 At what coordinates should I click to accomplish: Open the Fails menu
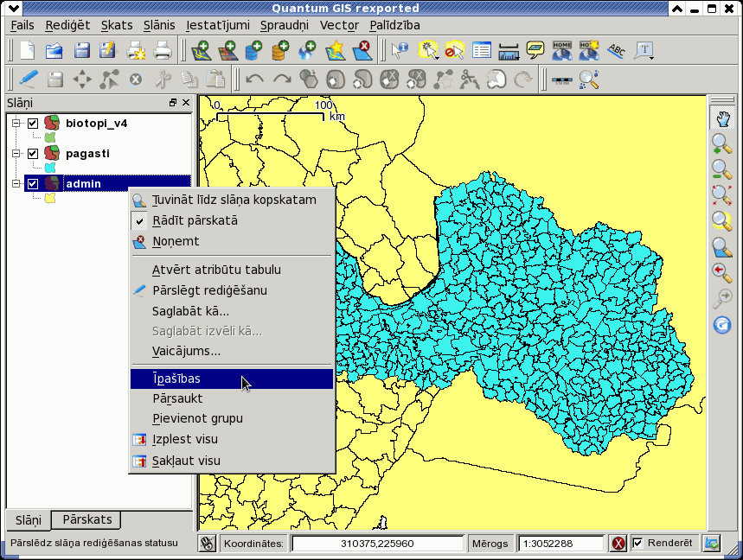click(22, 25)
